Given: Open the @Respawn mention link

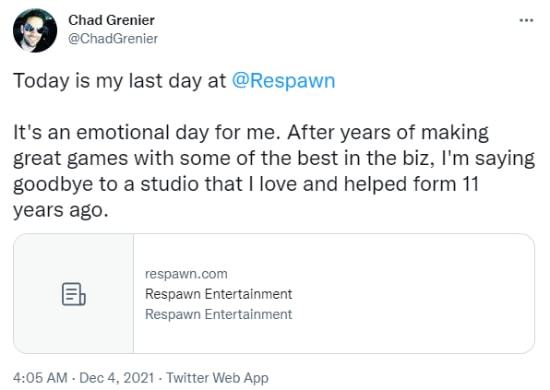Looking at the screenshot, I should [283, 81].
